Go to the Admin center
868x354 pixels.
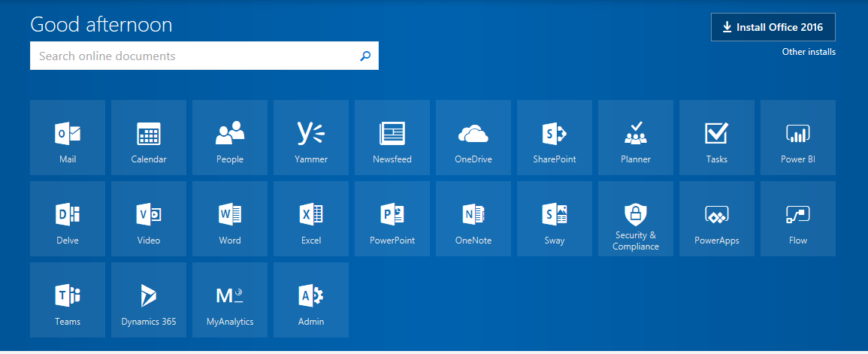311,300
